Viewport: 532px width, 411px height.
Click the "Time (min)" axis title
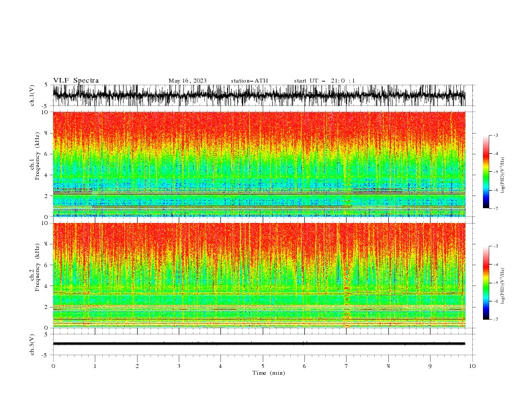click(269, 373)
